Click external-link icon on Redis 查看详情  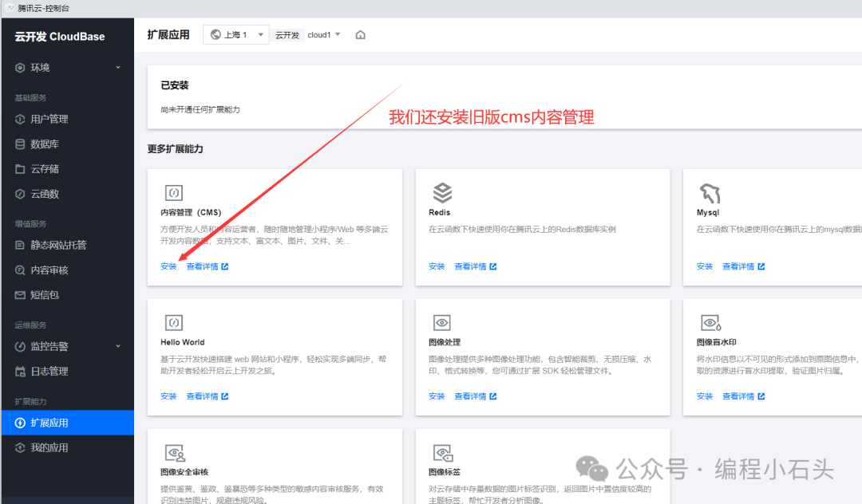point(493,266)
